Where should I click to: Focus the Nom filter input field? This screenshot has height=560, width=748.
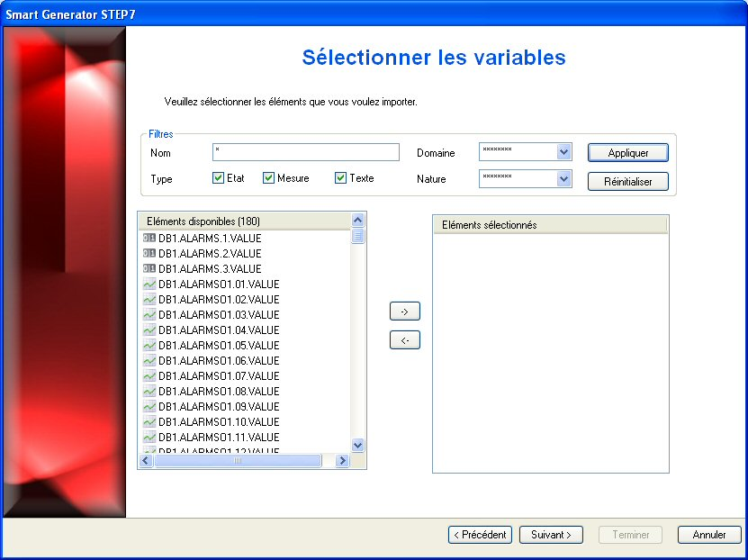306,152
